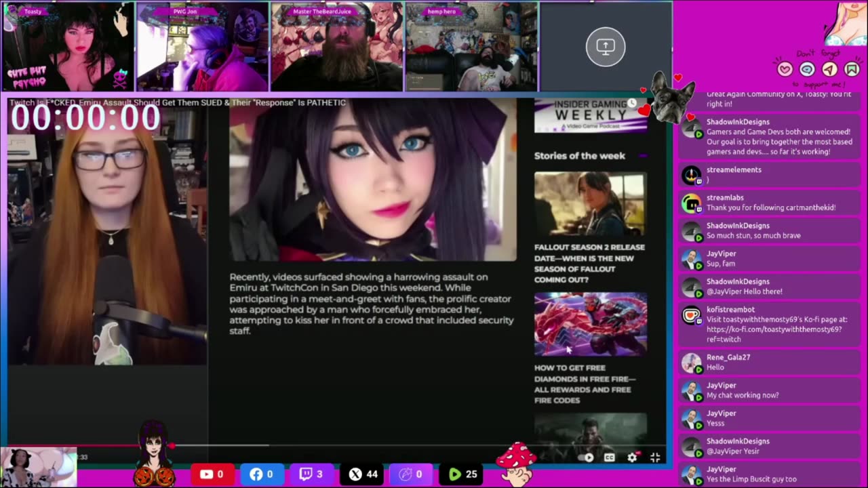Click the YouTube viewer count badge
This screenshot has height=488, width=868.
click(x=212, y=474)
